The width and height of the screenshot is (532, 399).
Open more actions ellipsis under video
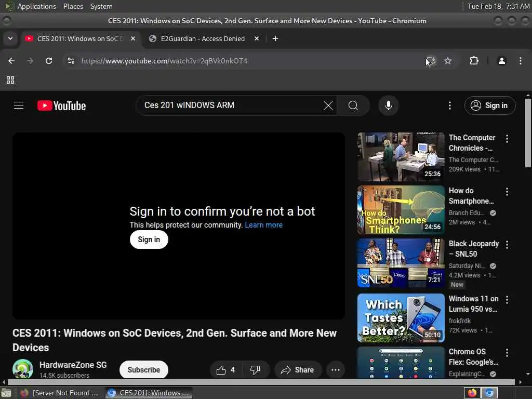pyautogui.click(x=336, y=370)
